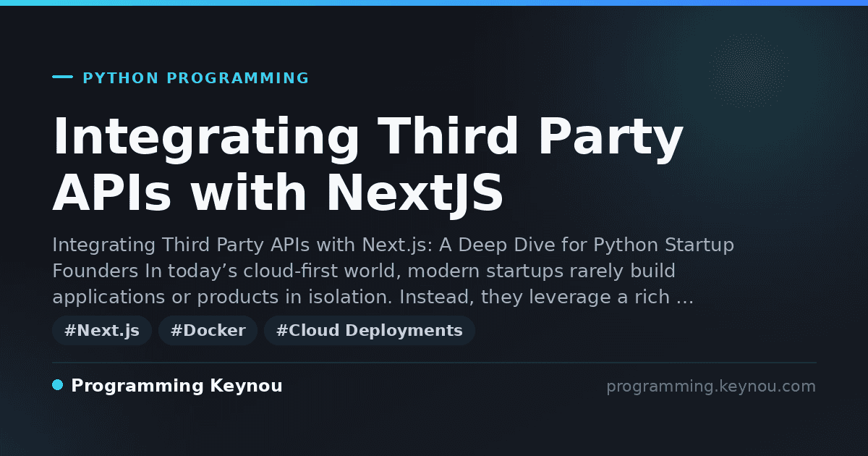The width and height of the screenshot is (868, 456).
Task: Select the #Next.js tag
Action: click(x=102, y=331)
